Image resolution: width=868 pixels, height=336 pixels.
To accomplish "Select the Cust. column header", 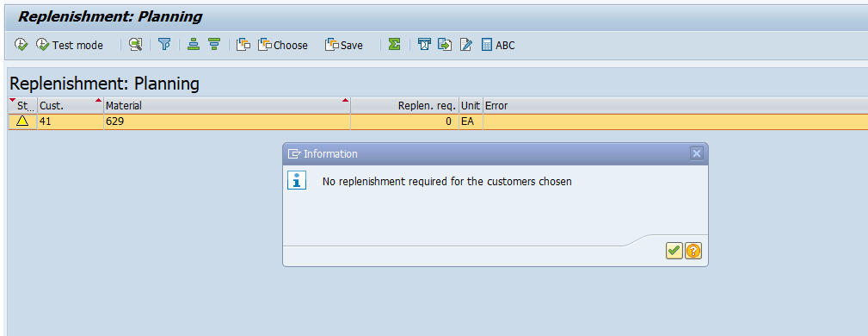I will click(71, 105).
